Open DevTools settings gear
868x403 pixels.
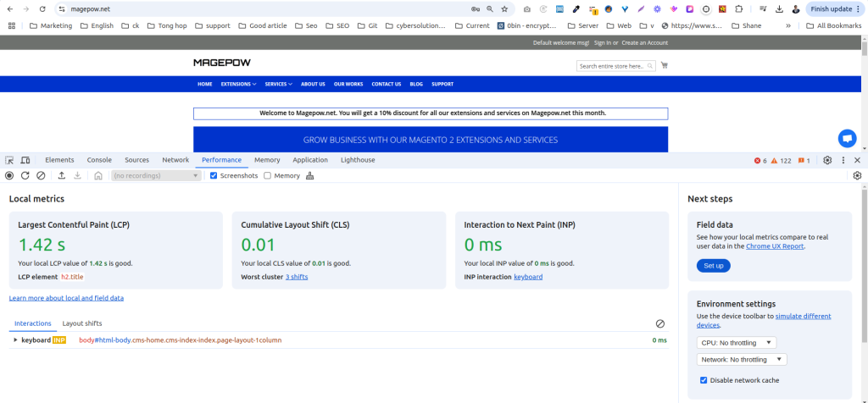(827, 160)
